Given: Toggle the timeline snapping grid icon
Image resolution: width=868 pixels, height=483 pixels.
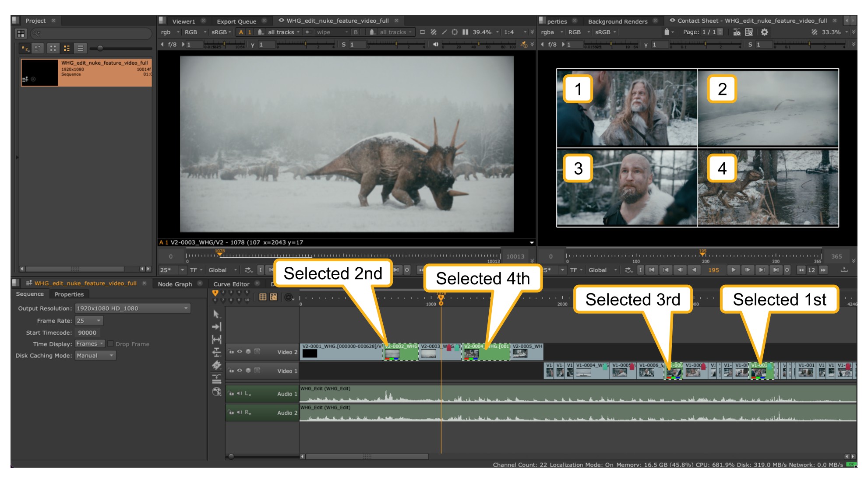Looking at the screenshot, I should coord(263,297).
